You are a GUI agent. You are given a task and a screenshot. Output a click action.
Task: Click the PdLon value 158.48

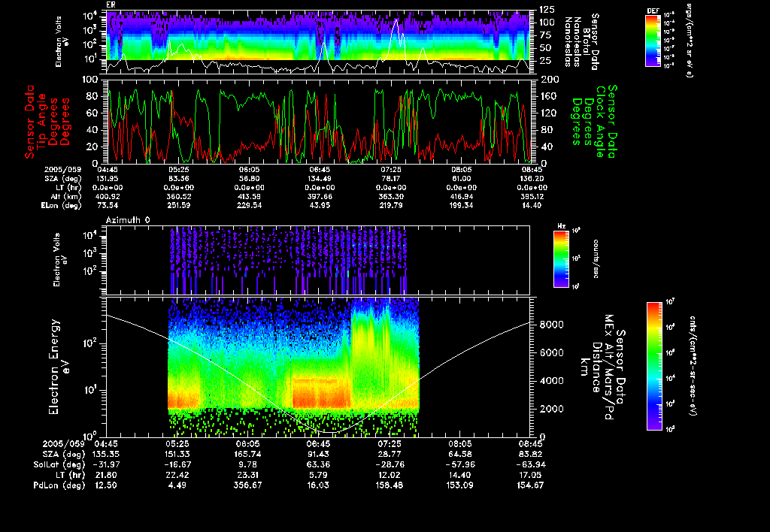[390, 485]
